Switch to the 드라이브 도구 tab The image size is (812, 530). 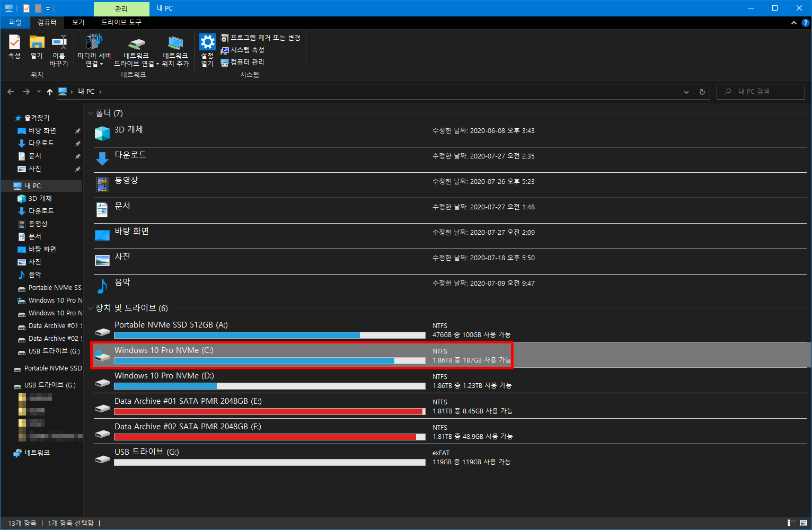[x=121, y=22]
